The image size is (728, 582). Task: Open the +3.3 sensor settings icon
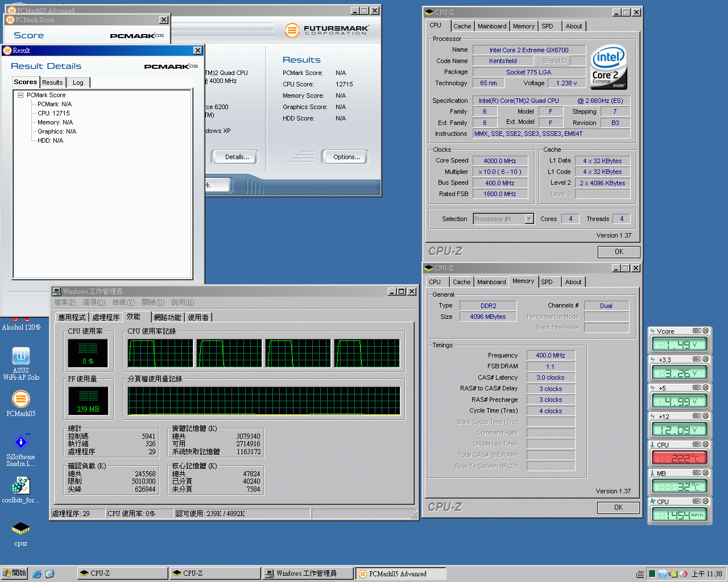(x=696, y=359)
